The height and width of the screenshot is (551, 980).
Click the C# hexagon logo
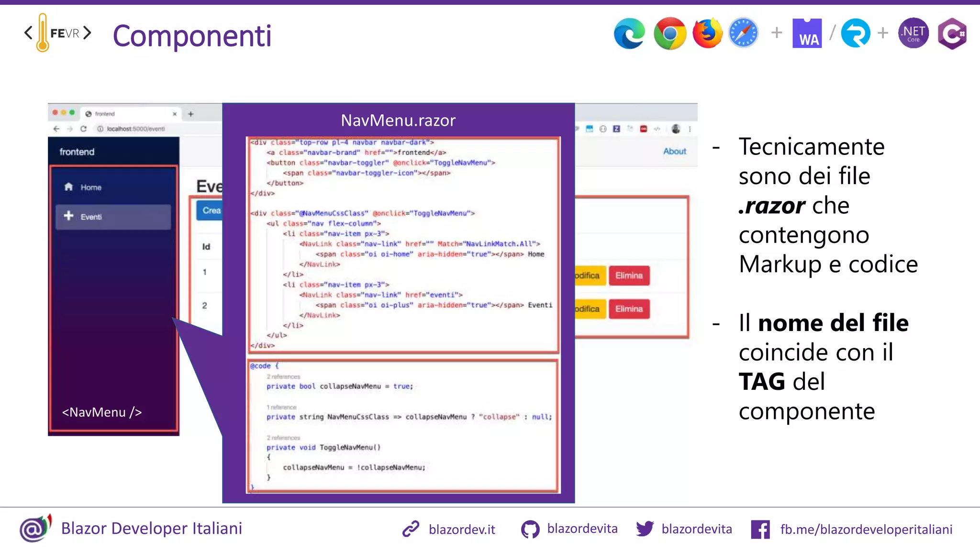click(952, 33)
